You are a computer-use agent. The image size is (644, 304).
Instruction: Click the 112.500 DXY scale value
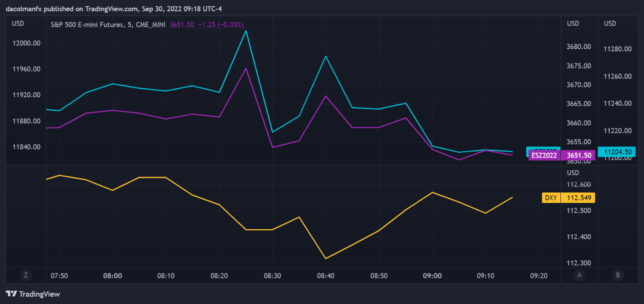[579, 211]
